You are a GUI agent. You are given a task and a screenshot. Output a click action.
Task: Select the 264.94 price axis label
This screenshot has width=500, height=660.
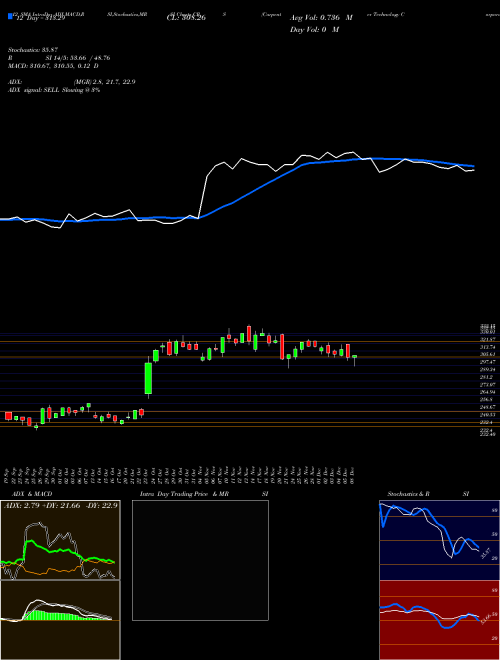[x=488, y=392]
